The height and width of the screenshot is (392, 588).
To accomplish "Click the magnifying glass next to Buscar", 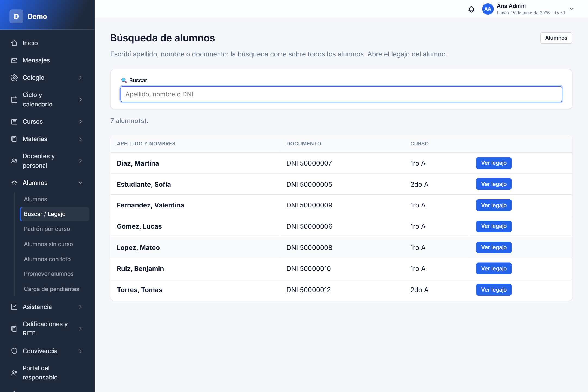I will [x=124, y=80].
